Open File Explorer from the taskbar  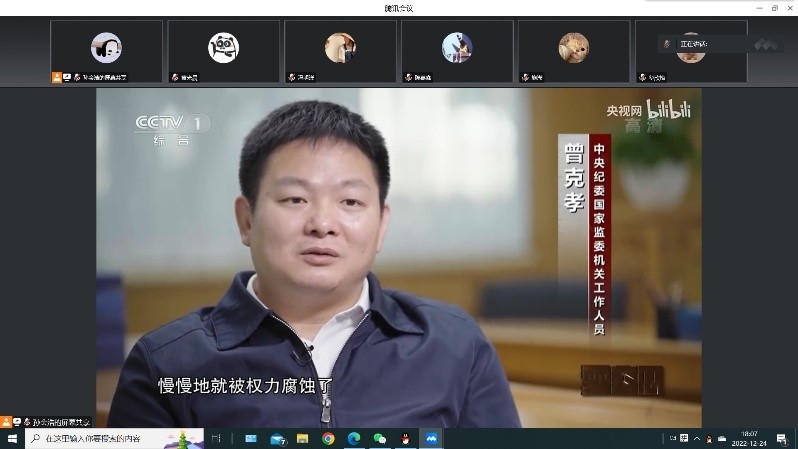pyautogui.click(x=303, y=439)
